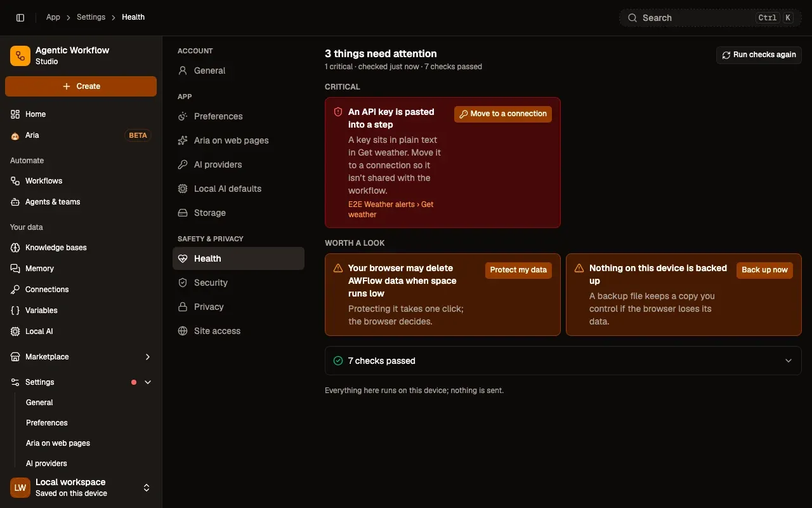
Task: Click the critical shield alert icon
Action: click(338, 112)
